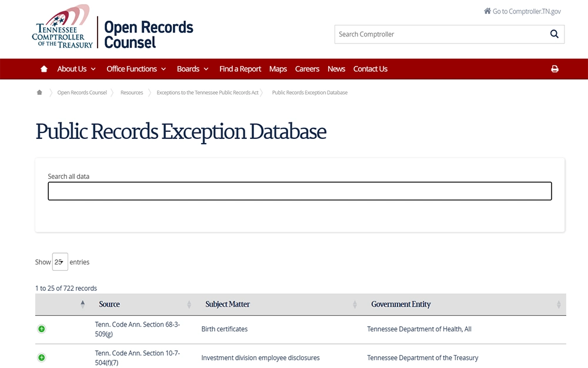Open the Show entries count dropdown

tap(60, 262)
